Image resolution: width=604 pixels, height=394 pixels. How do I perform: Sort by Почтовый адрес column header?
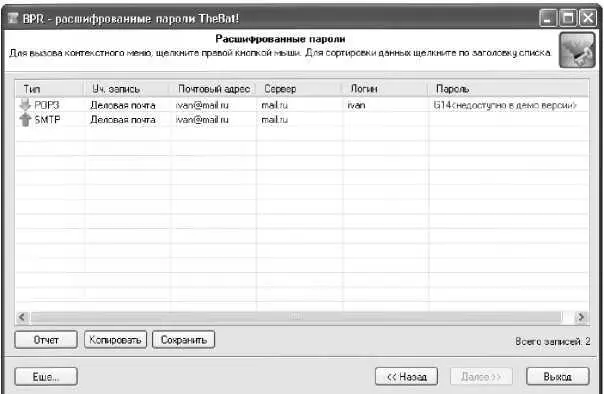click(213, 89)
